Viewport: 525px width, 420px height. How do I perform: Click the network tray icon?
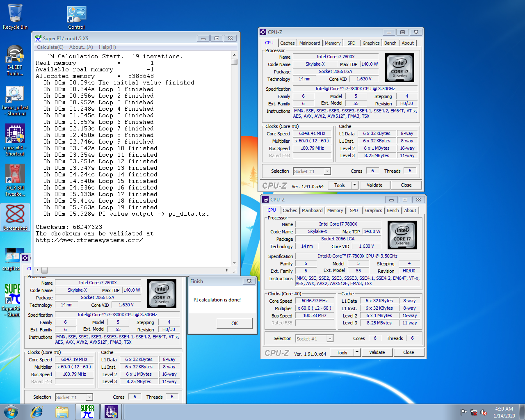click(x=474, y=412)
